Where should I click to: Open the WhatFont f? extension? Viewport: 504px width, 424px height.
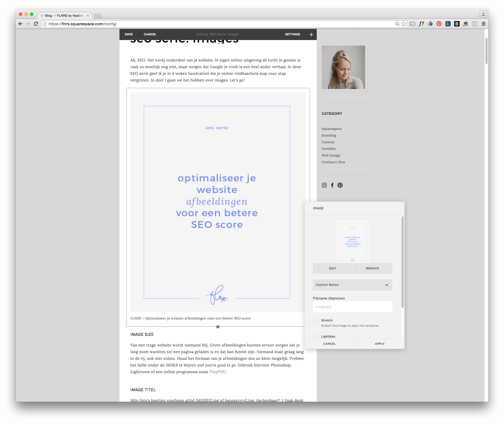coord(421,24)
